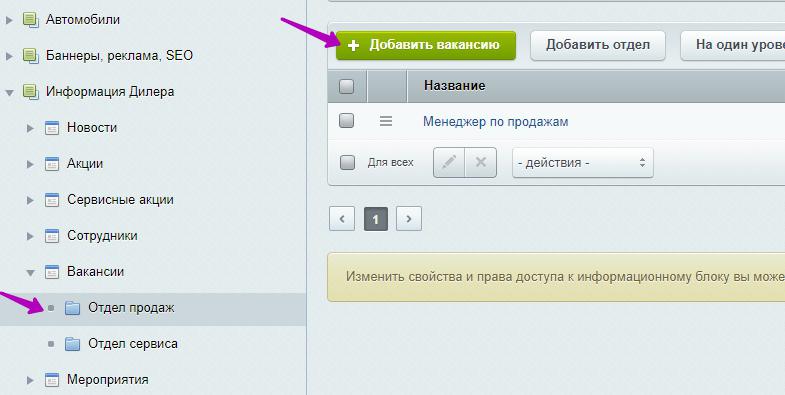Select Автомобили in the sidebar tree
This screenshot has height=395, width=785.
83,20
